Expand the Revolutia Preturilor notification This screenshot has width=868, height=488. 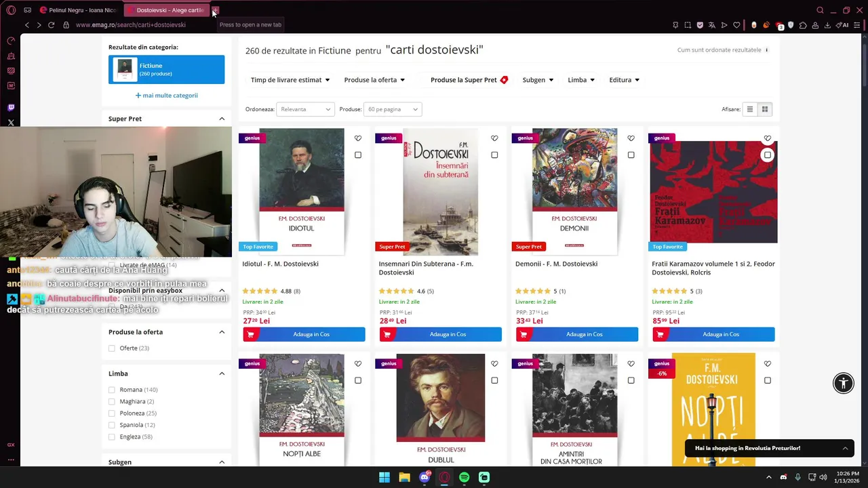click(845, 448)
